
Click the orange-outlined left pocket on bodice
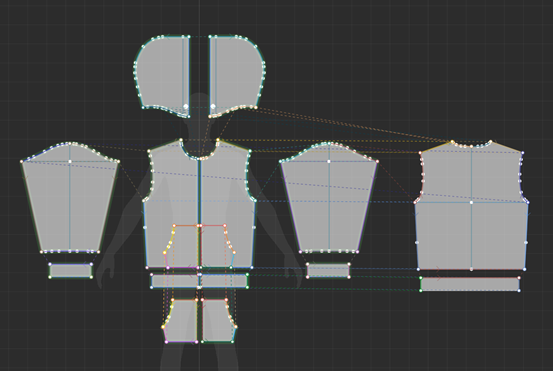point(182,246)
